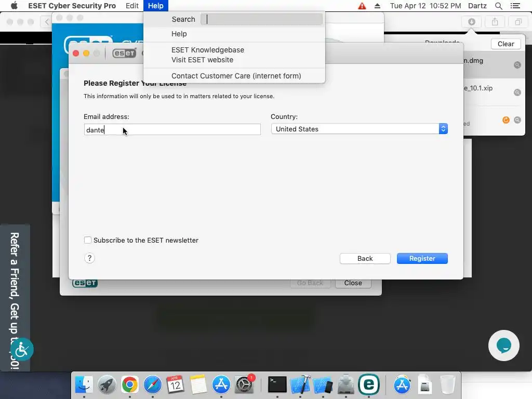This screenshot has width=532, height=399.
Task: Open the accessibility widget icon
Action: coord(22,349)
